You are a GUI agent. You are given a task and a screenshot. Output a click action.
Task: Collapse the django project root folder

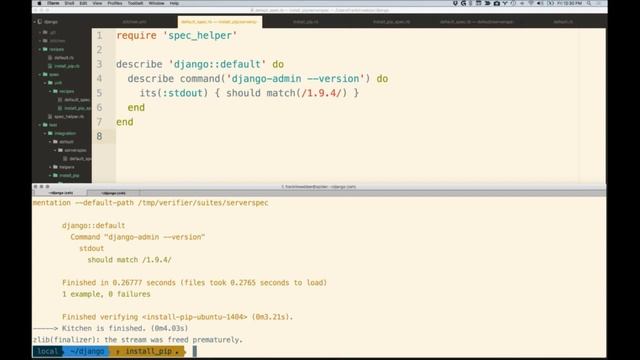[x=35, y=22]
